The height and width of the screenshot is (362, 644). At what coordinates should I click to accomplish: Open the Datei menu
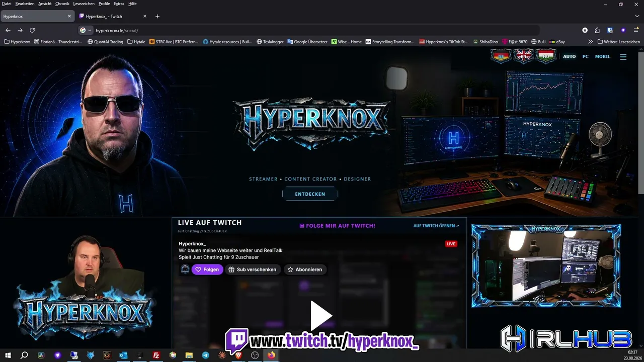7,4
